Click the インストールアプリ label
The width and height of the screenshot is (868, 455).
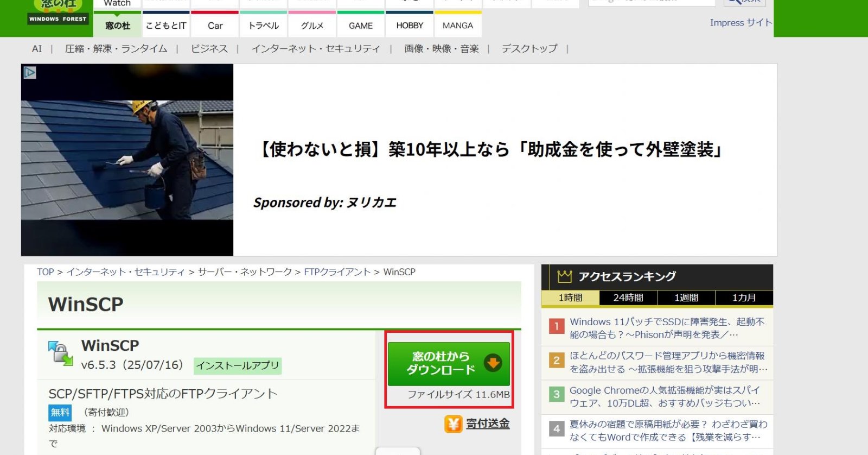[x=238, y=366]
